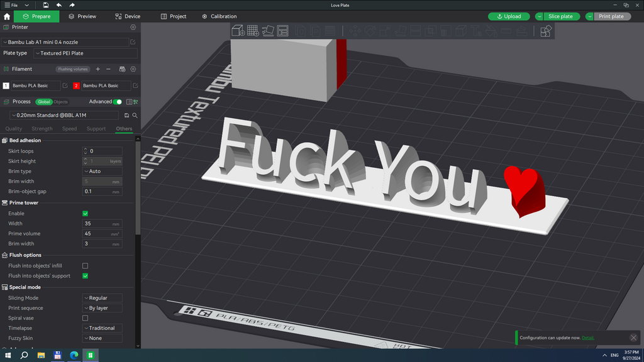
Task: Click the Add model cube icon
Action: [x=238, y=31]
